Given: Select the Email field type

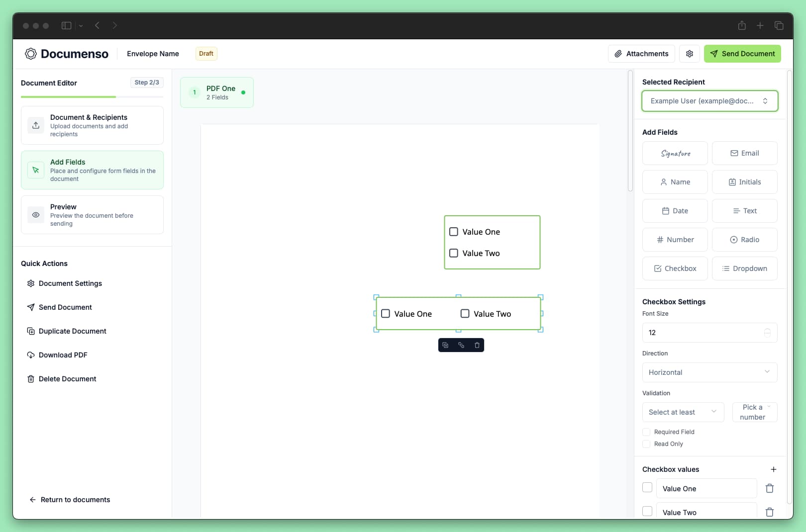Looking at the screenshot, I should 744,153.
